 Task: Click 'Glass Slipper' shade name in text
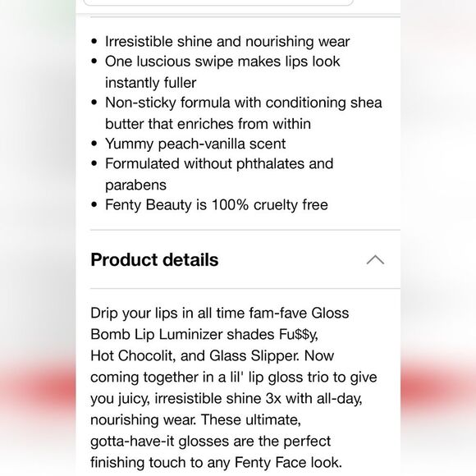(254, 355)
